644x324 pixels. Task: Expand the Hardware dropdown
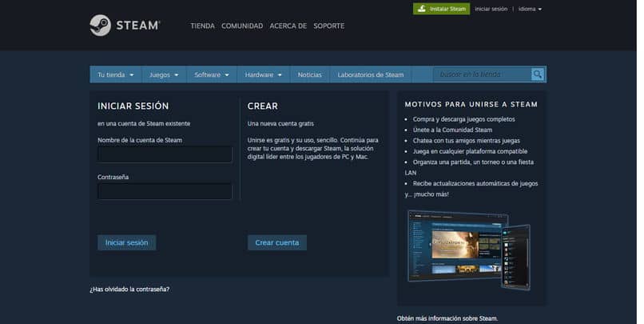(263, 75)
